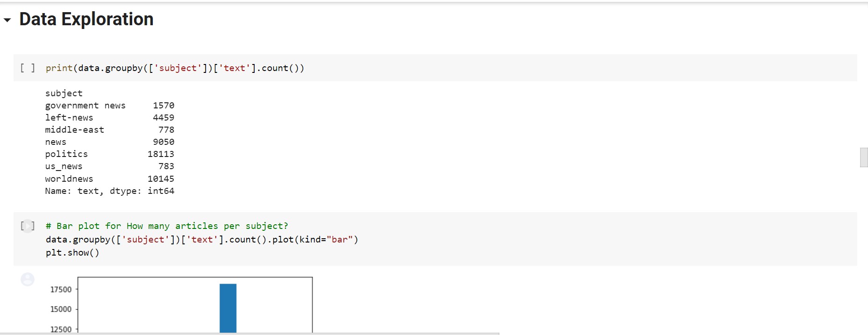Image resolution: width=868 pixels, height=335 pixels.
Task: Click the blue bar in the plot
Action: click(x=228, y=306)
